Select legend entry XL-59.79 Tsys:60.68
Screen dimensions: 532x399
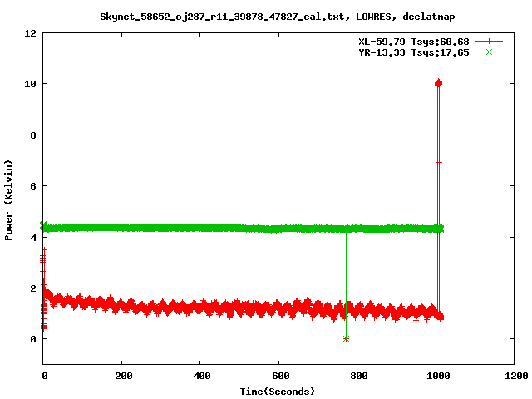click(414, 42)
